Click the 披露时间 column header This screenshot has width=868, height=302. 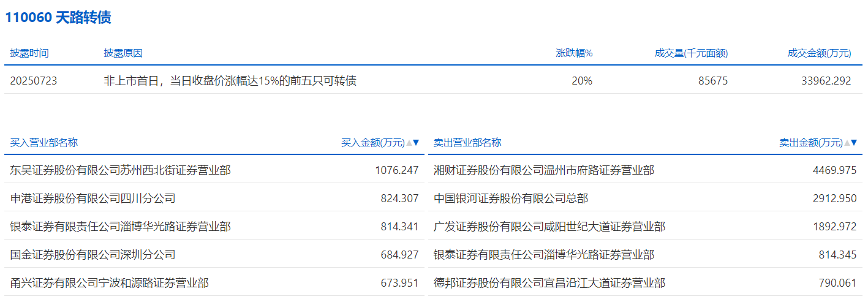(29, 53)
